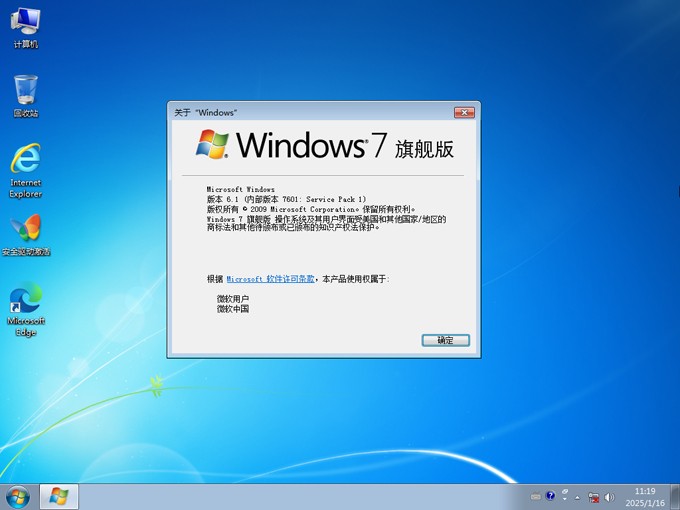Click the 版权所有 2009 Microsoft Corporation line

(311, 209)
